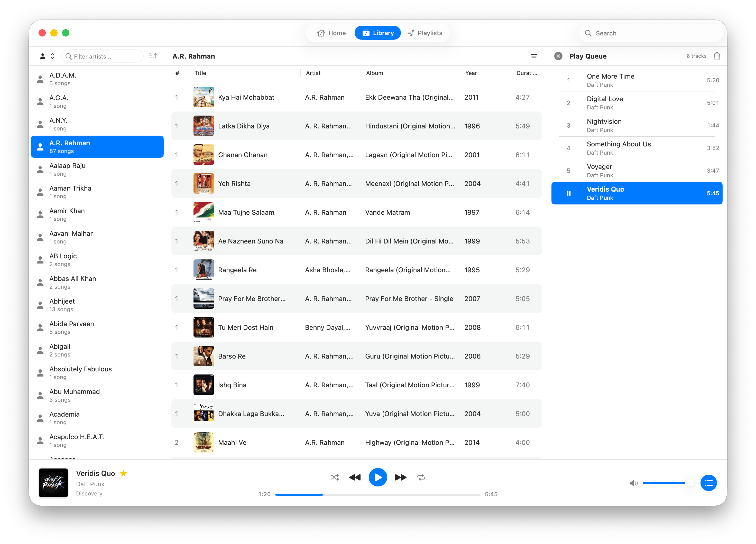Viewport: 756px width, 544px height.
Task: Select Nightvision in queue
Action: tap(637, 126)
